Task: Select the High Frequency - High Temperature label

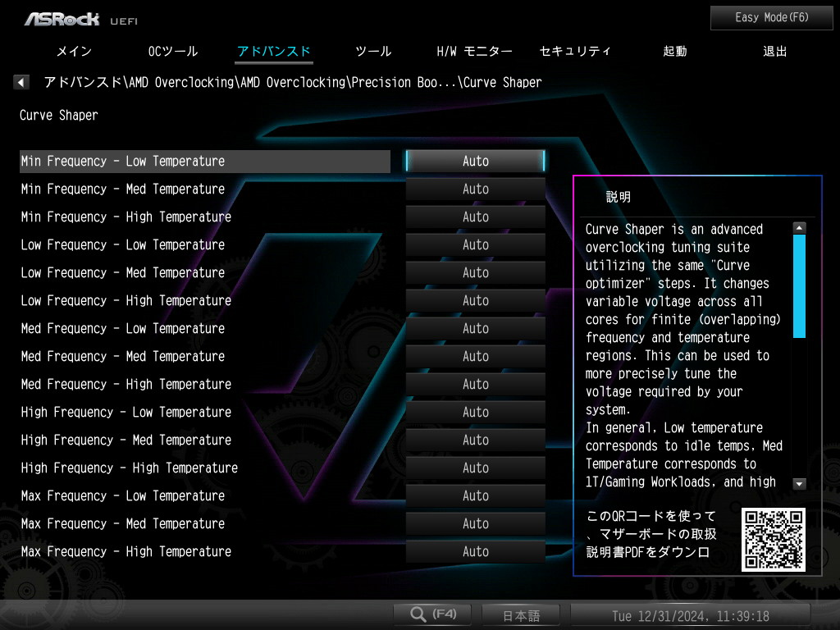Action: pos(129,468)
